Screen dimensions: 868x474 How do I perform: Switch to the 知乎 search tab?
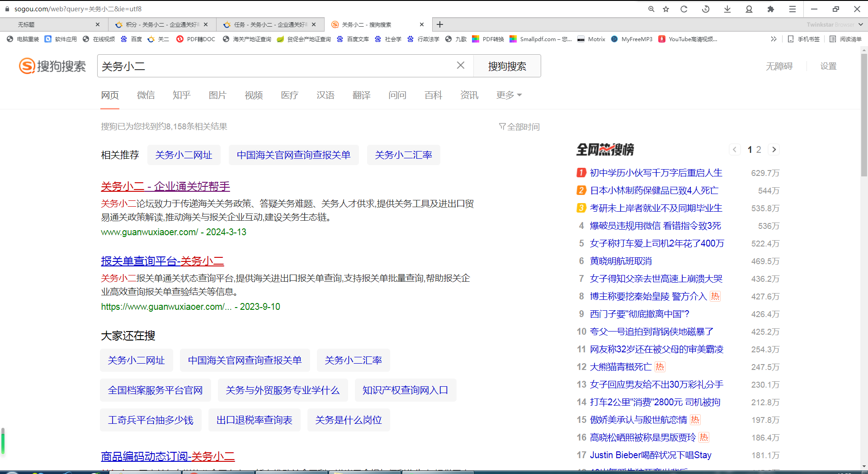coord(181,95)
